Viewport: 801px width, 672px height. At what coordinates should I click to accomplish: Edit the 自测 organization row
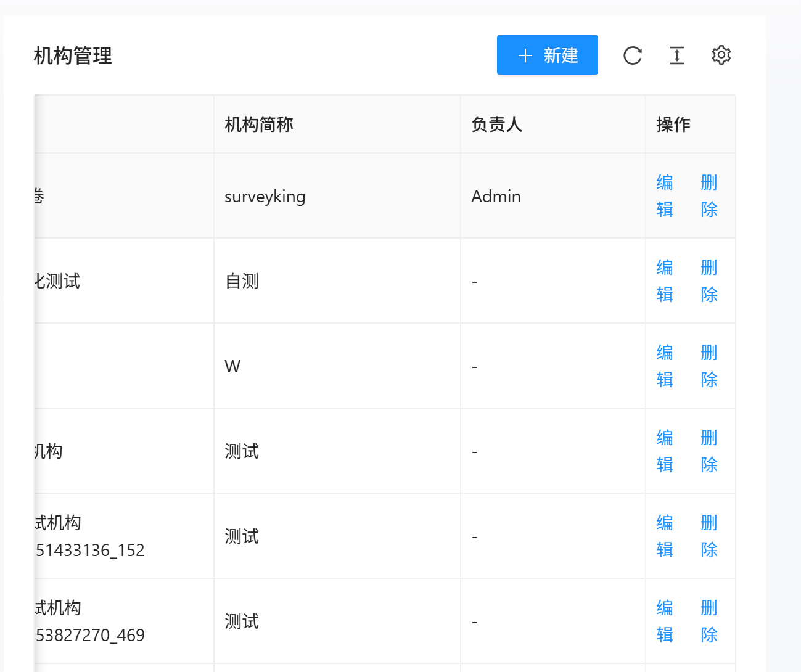tap(665, 281)
